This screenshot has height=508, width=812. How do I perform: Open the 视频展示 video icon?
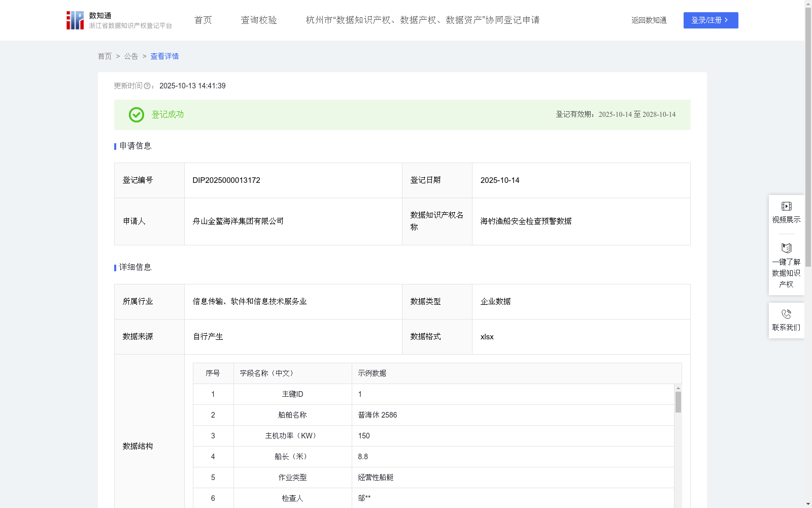(x=786, y=206)
